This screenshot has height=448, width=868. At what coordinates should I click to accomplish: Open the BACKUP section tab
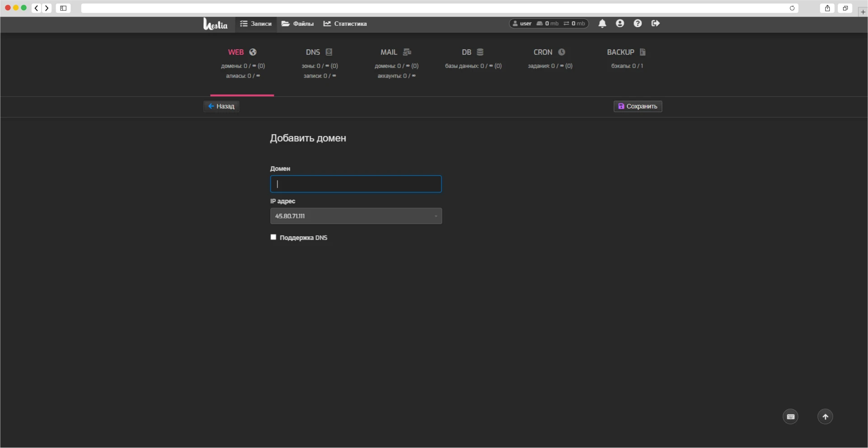[x=626, y=52]
